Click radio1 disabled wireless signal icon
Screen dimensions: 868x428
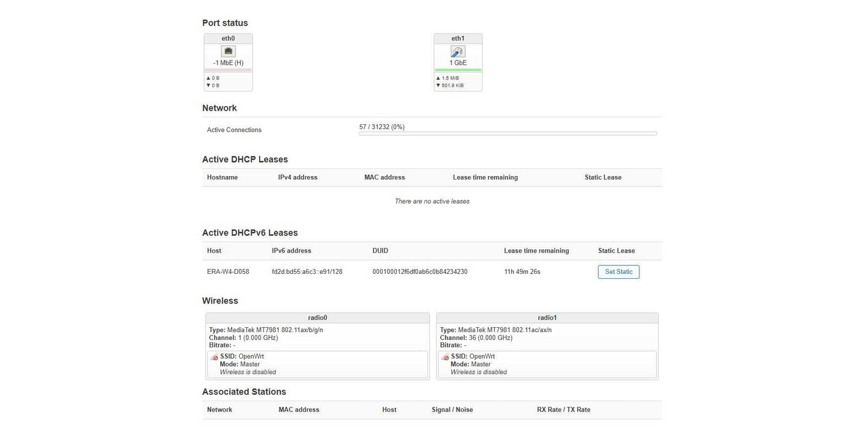coord(445,357)
